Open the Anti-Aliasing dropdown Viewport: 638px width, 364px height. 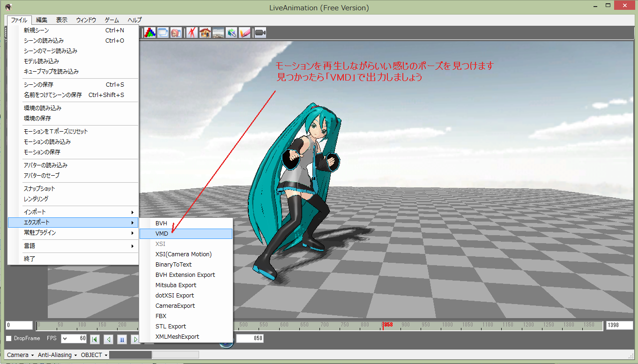point(58,355)
